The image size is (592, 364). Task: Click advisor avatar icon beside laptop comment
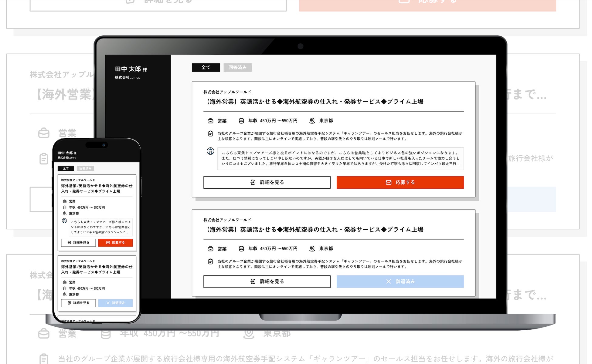pyautogui.click(x=210, y=151)
